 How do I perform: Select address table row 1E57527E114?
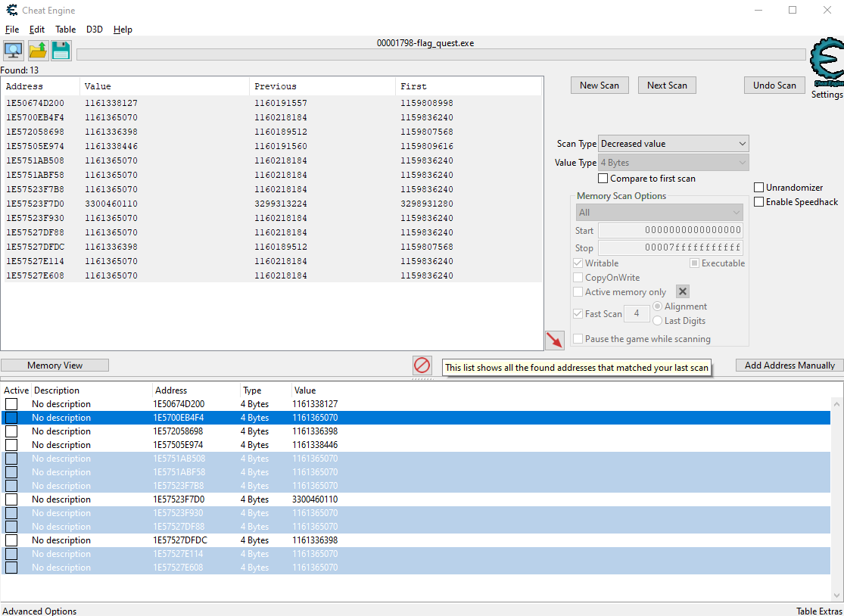[416, 554]
